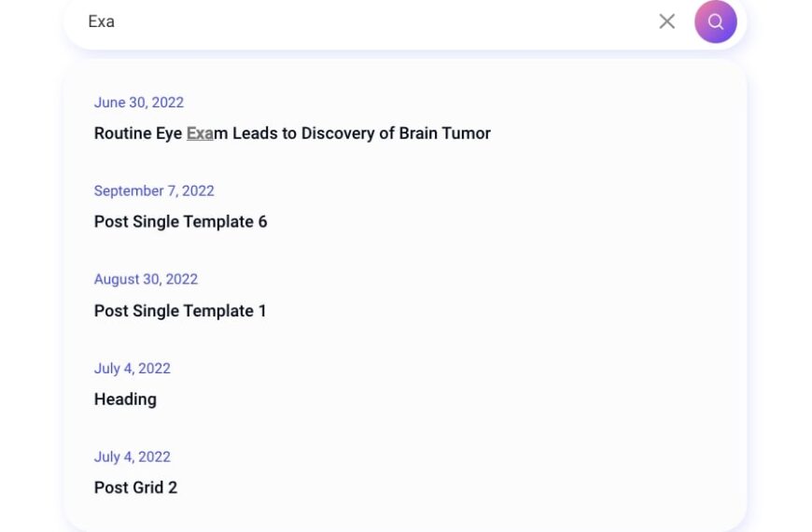Open the "Post Single Template 6" result
This screenshot has height=532, width=812.
coord(180,222)
